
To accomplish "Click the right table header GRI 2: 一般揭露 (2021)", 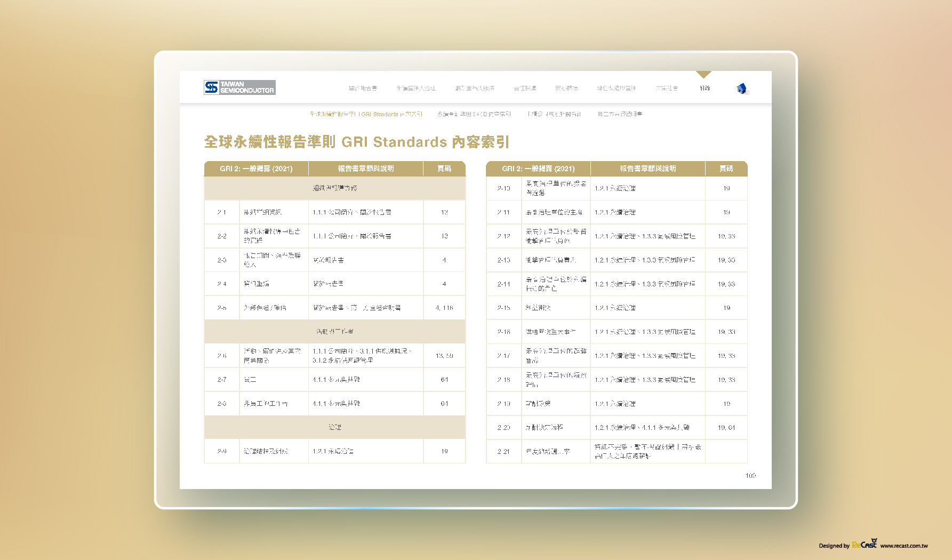I will point(538,169).
